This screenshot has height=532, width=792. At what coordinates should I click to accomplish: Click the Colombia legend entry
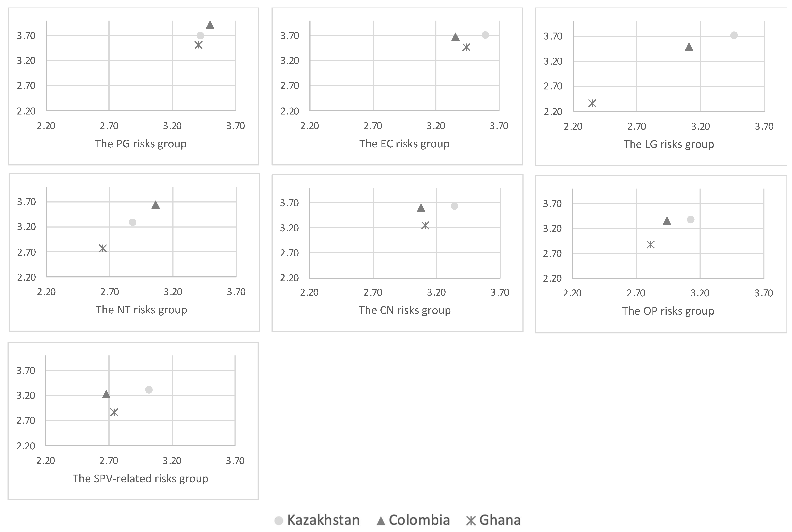click(x=413, y=520)
